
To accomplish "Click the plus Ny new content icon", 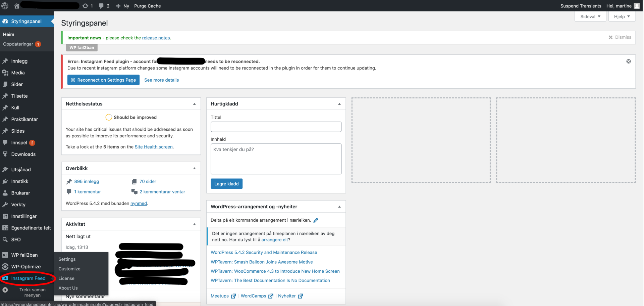I will (118, 6).
